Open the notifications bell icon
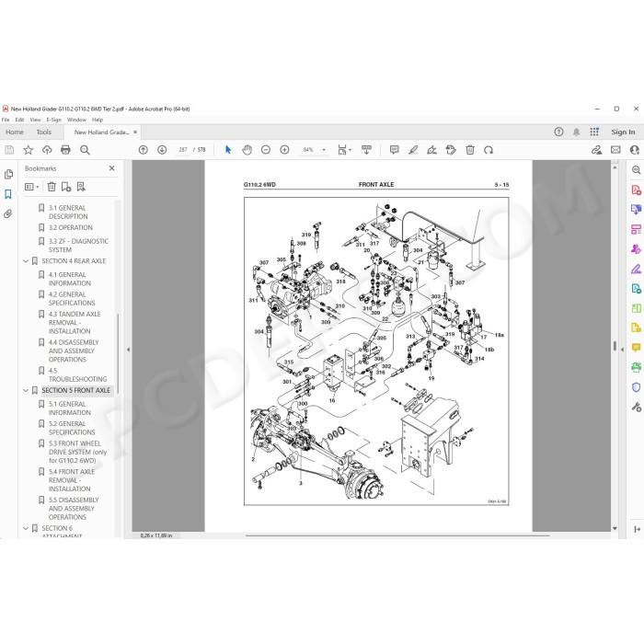The image size is (644, 644). (x=577, y=132)
